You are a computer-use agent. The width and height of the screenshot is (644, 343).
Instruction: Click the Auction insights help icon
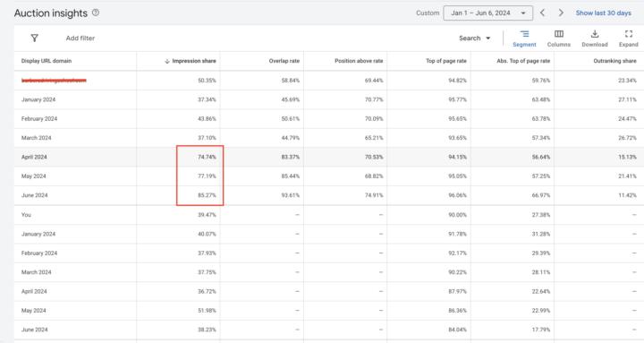click(x=96, y=13)
